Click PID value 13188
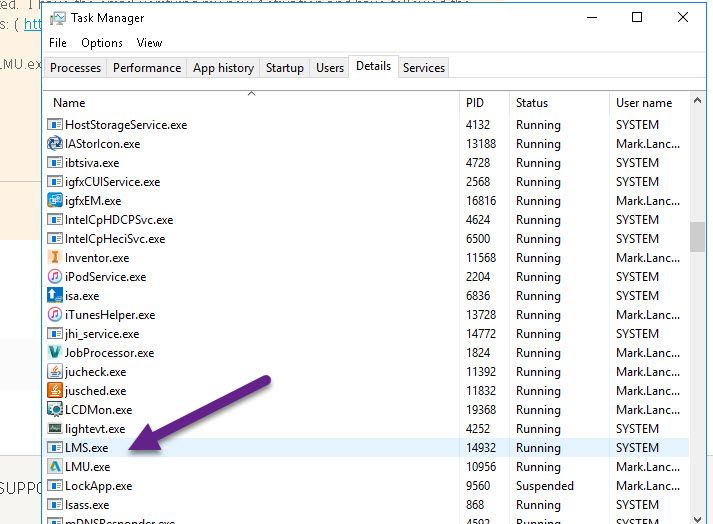 tap(481, 144)
